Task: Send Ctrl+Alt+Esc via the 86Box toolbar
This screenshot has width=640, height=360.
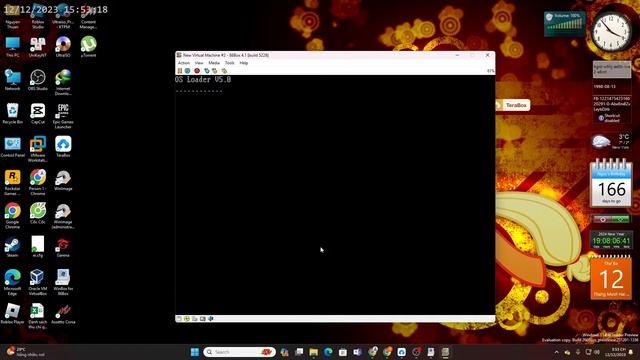Action: click(x=214, y=71)
